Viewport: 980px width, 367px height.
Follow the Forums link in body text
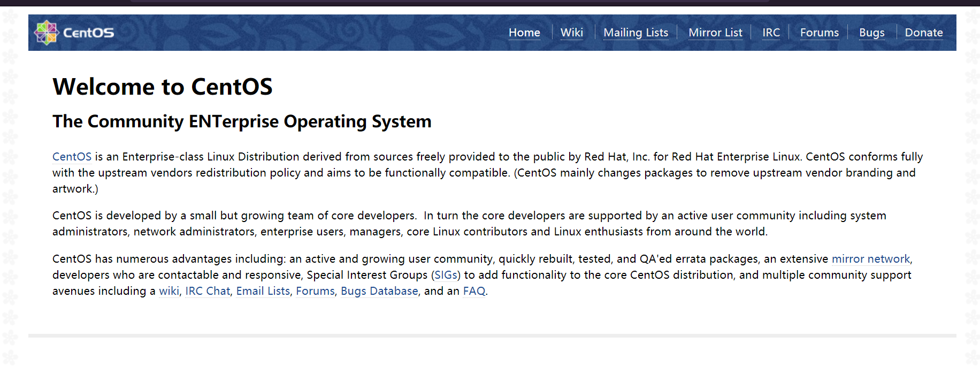tap(315, 291)
